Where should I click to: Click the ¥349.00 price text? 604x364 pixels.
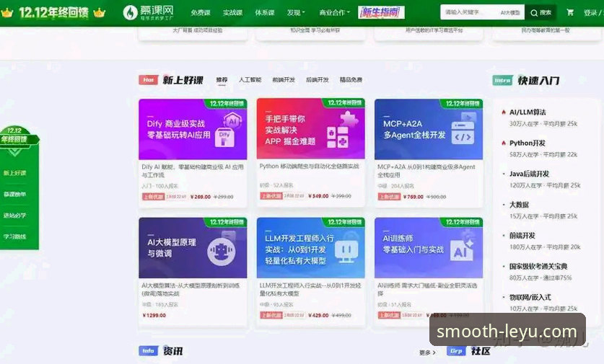click(318, 196)
